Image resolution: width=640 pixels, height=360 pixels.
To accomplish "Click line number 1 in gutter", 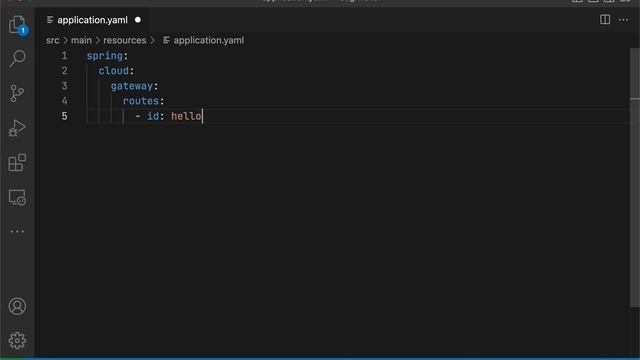I will coord(64,56).
